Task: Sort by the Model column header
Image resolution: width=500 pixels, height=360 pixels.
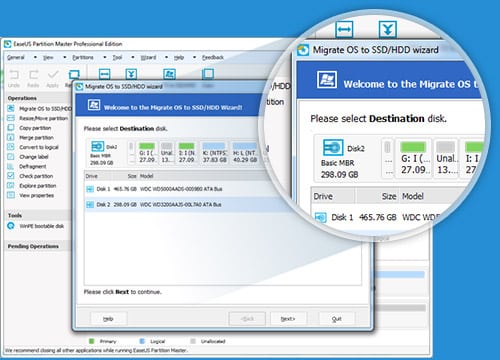Action: click(147, 176)
